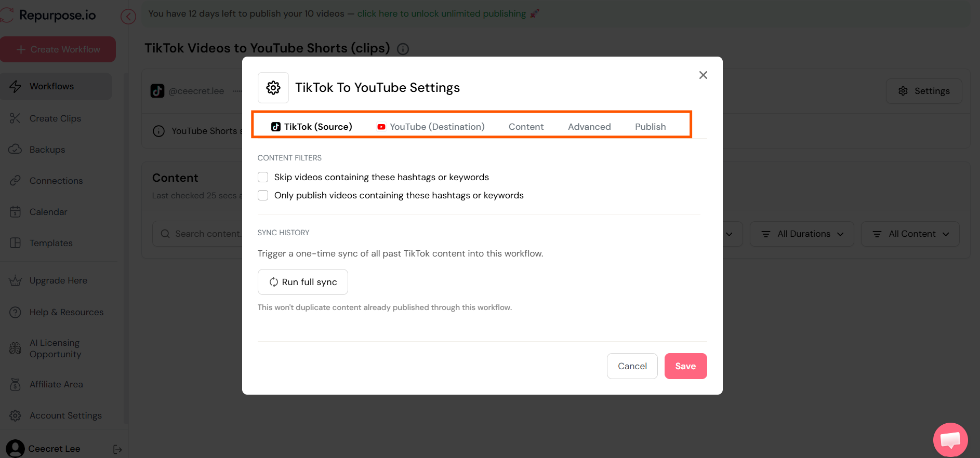The height and width of the screenshot is (458, 980).
Task: Click the Affiliate Area money bag icon
Action: click(15, 384)
